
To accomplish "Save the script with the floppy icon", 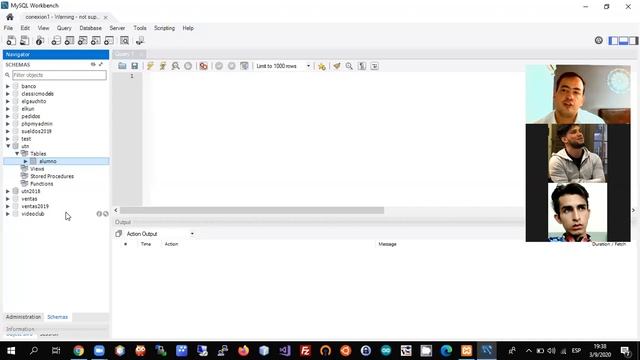I will pyautogui.click(x=134, y=66).
